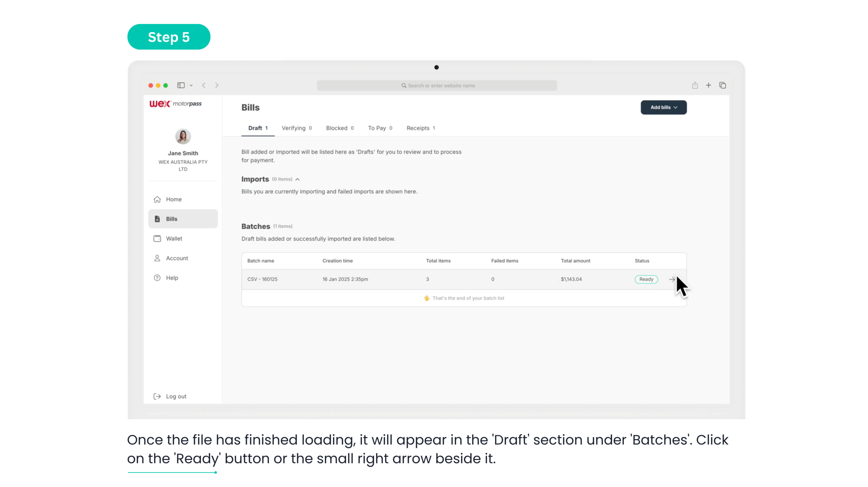The height and width of the screenshot is (487, 868).
Task: Open a new browser tab with plus icon
Action: pos(708,85)
